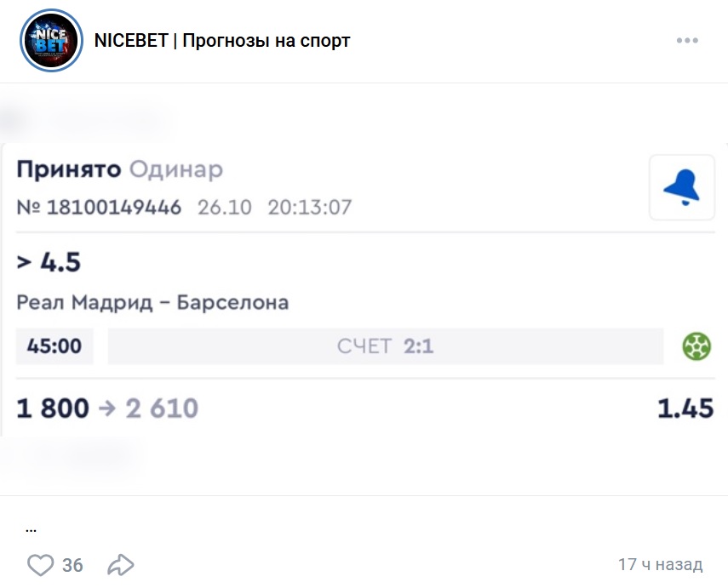The height and width of the screenshot is (588, 728).
Task: Click the heart icon to like the post
Action: pos(41,564)
